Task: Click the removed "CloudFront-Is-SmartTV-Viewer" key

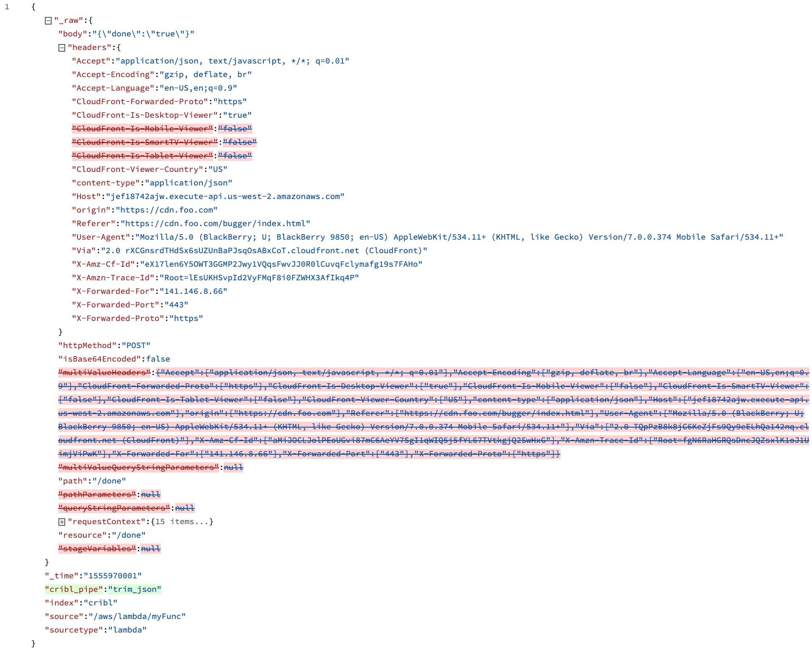Action: coord(144,142)
